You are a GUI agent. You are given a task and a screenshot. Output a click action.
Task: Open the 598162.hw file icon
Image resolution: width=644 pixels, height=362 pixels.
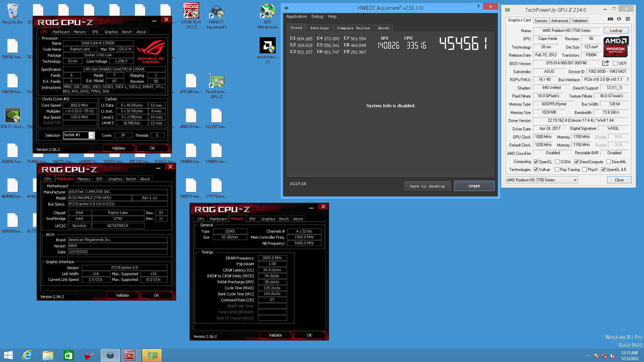click(x=13, y=48)
